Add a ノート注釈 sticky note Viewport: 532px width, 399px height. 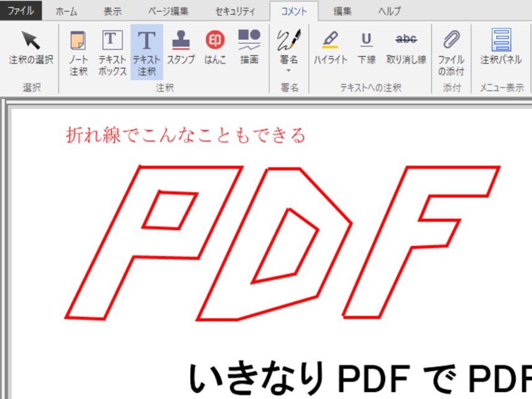click(78, 53)
